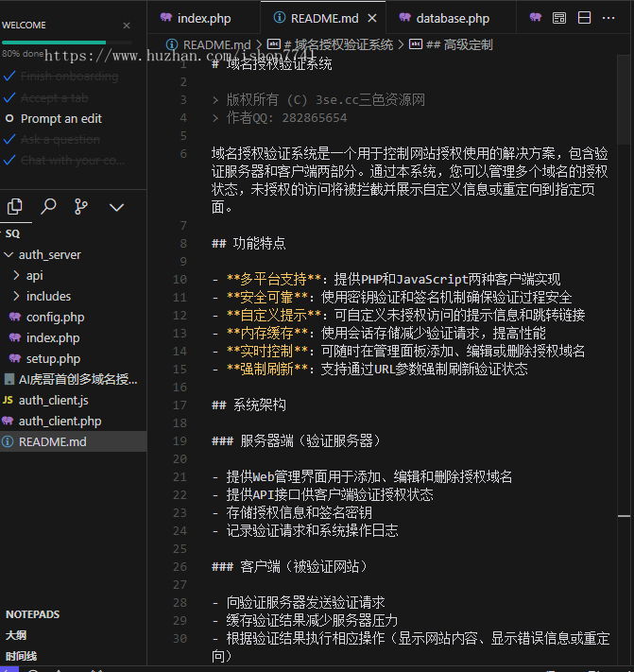The height and width of the screenshot is (672, 634).
Task: Click the PHP icon beside config.php
Action: (x=15, y=317)
